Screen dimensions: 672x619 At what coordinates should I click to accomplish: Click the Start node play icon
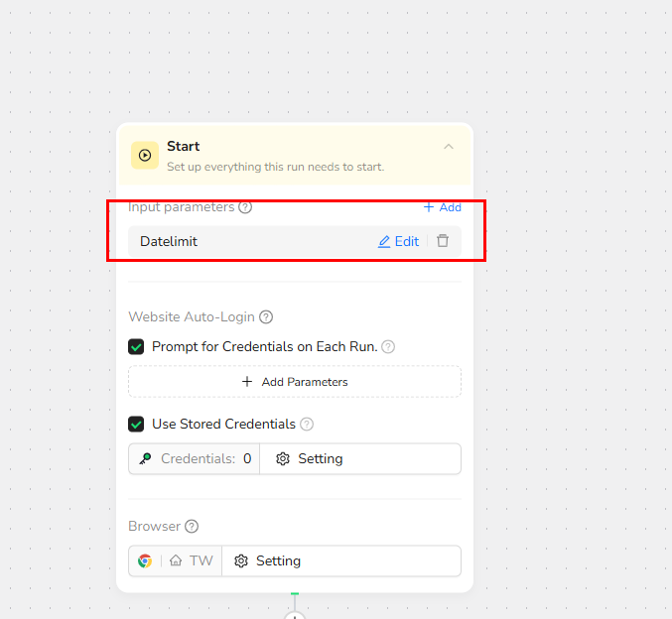pos(145,155)
